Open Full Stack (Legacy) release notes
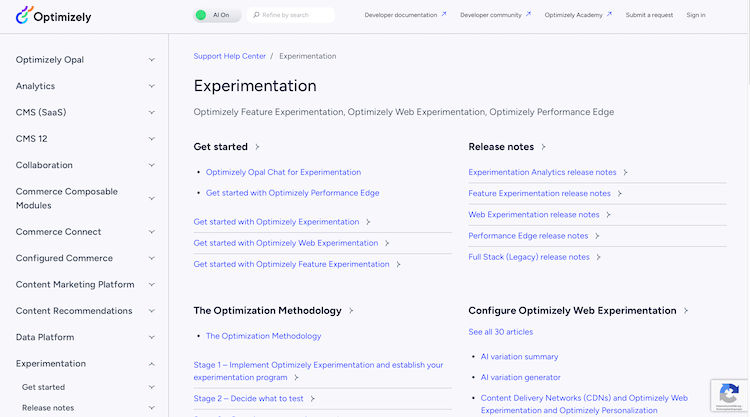Viewport: 750px width, 417px height. 529,257
